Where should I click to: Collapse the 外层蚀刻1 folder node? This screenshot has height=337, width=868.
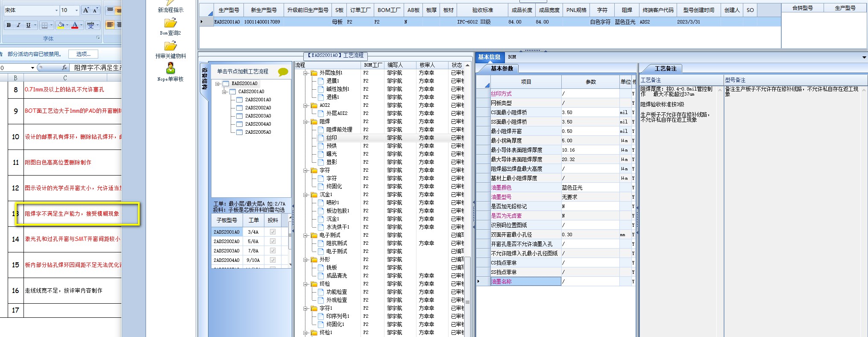pyautogui.click(x=306, y=73)
